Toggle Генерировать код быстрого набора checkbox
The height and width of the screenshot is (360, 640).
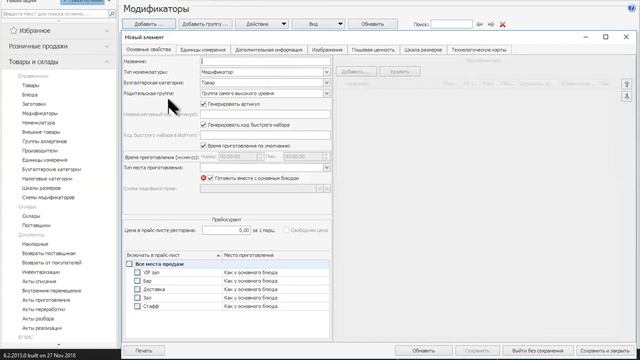coord(203,125)
